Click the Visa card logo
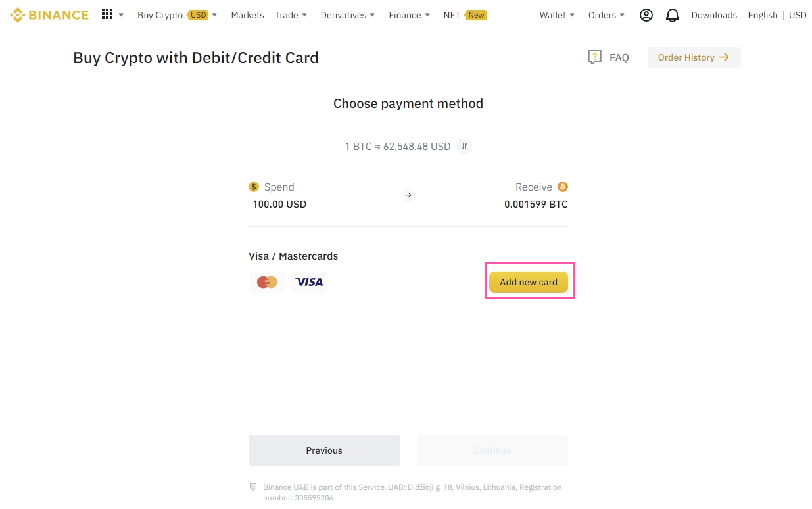 coord(309,282)
